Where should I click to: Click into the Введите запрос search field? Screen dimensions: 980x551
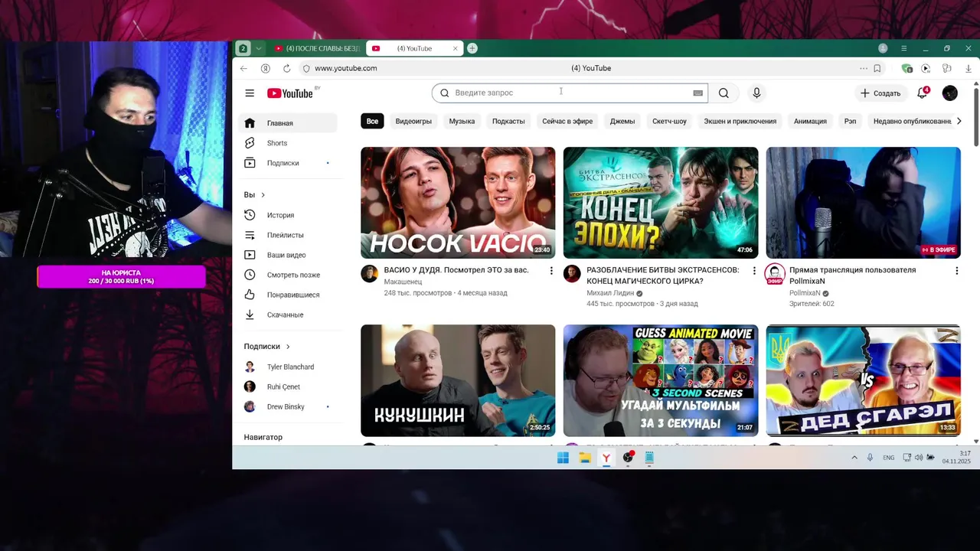570,93
